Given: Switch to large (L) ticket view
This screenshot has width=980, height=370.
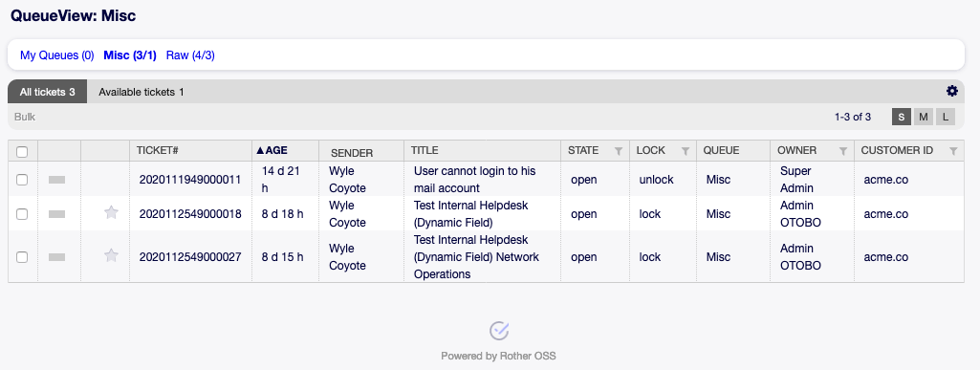Looking at the screenshot, I should [945, 117].
